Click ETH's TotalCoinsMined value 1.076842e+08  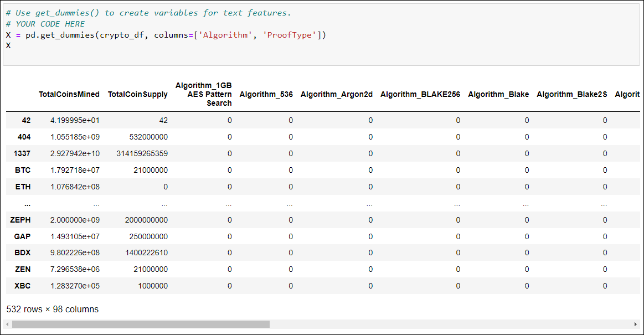click(x=75, y=187)
